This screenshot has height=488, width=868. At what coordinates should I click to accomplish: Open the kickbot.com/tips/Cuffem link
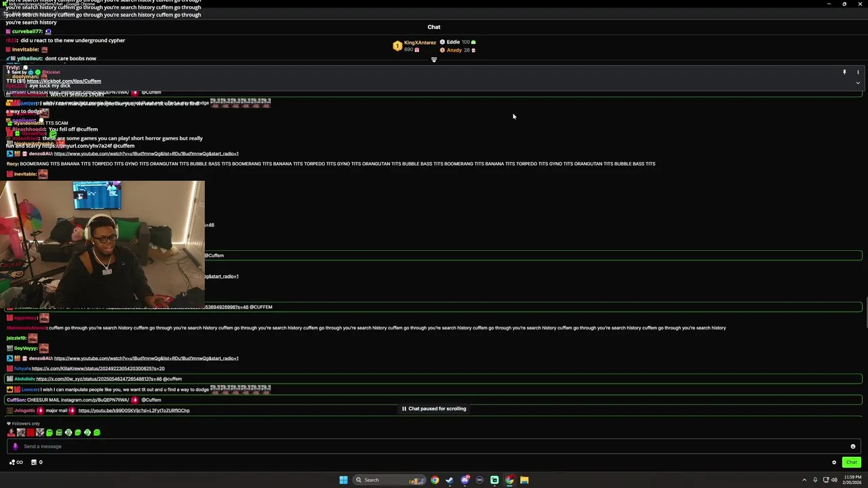(x=64, y=81)
